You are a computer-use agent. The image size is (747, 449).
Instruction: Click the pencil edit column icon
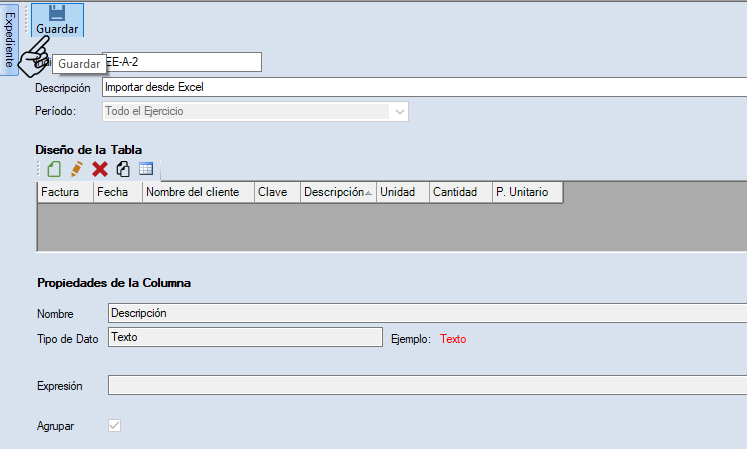click(77, 169)
